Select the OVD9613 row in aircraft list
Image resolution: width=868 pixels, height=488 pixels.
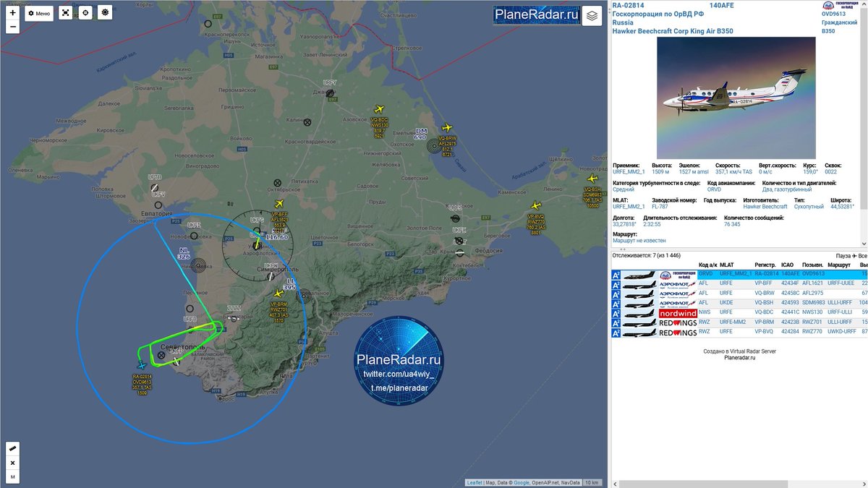click(x=739, y=275)
